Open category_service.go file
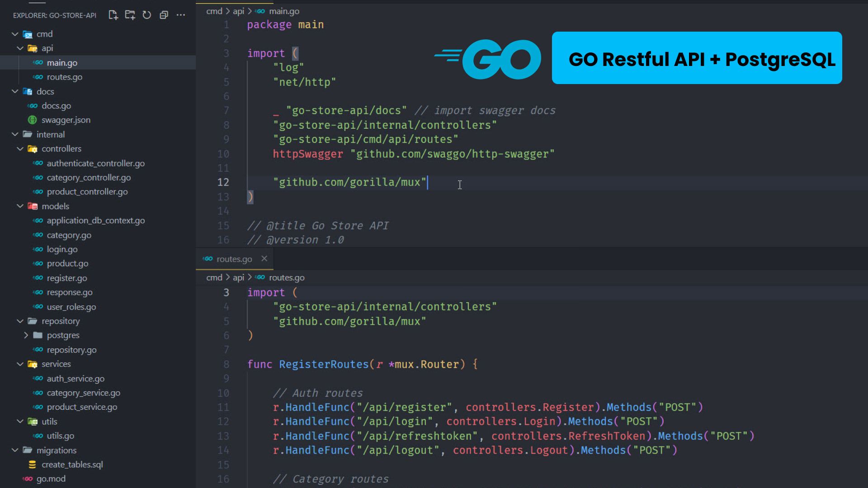 point(84,393)
